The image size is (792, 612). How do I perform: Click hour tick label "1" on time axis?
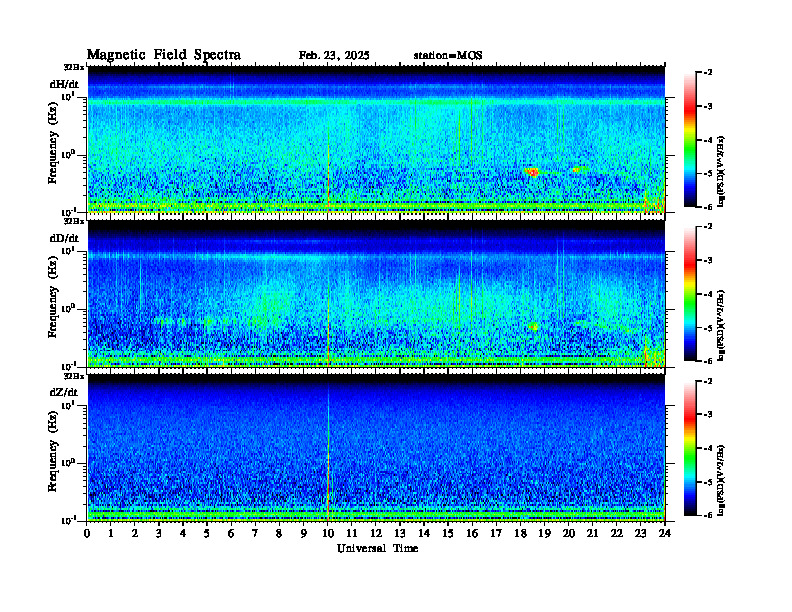[111, 534]
